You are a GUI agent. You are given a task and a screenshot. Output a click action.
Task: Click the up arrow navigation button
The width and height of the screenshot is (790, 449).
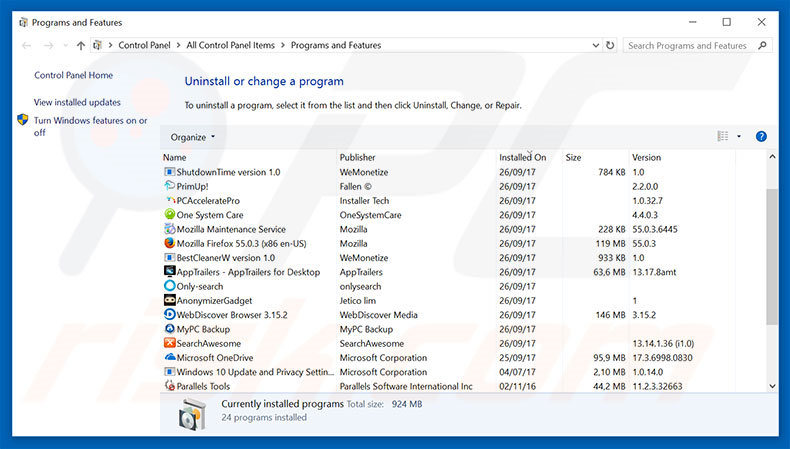(81, 45)
